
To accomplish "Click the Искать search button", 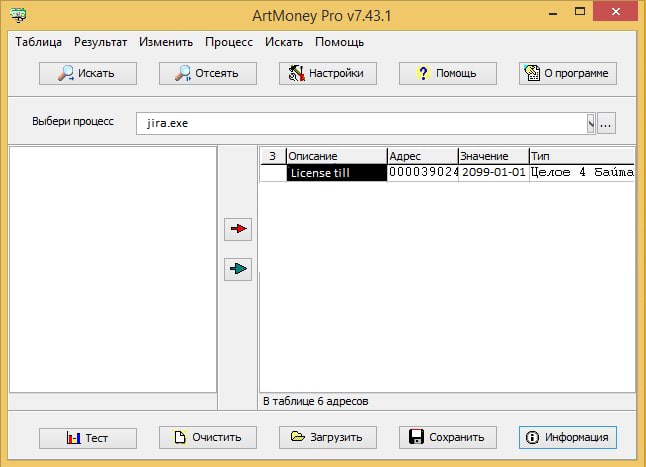I will [x=88, y=73].
